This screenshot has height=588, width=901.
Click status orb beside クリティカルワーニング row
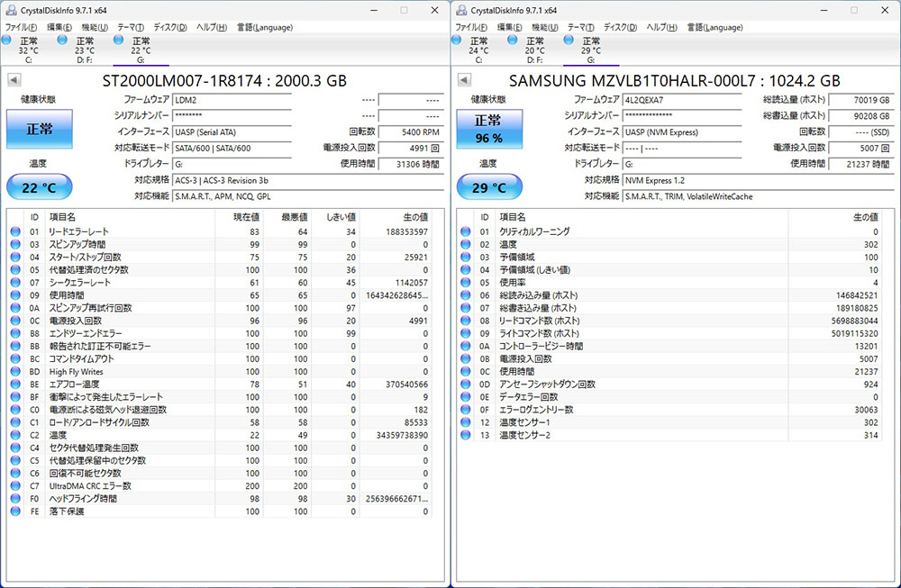[465, 232]
